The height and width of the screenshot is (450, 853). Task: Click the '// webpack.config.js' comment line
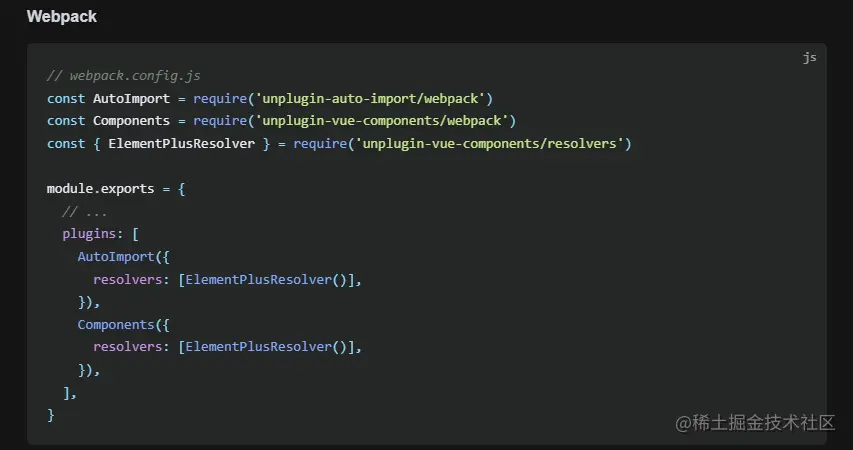(x=123, y=76)
